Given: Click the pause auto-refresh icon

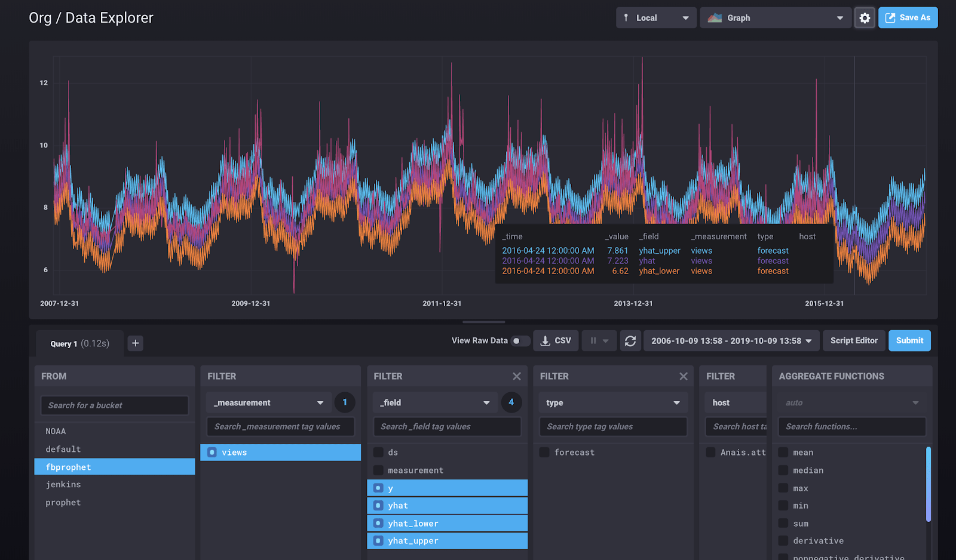Looking at the screenshot, I should (x=593, y=341).
